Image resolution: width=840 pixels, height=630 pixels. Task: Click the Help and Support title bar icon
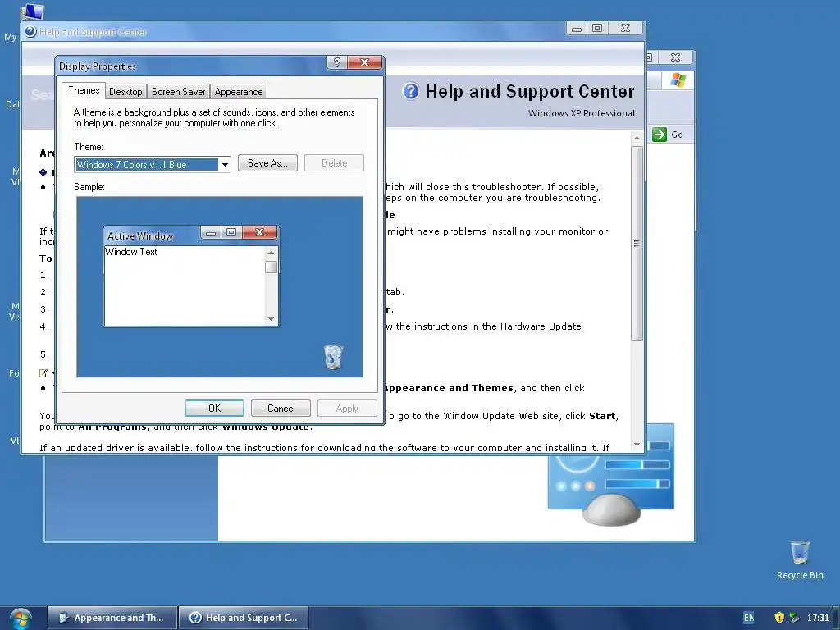pyautogui.click(x=30, y=32)
